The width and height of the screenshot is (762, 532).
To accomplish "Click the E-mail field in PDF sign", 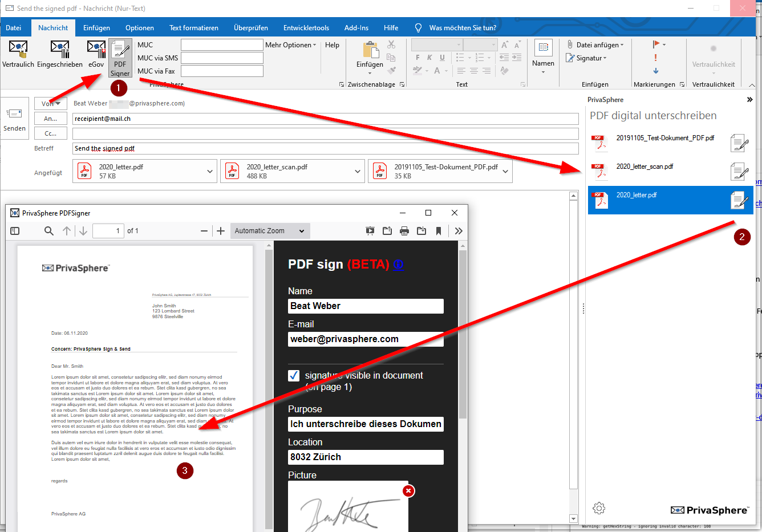I will click(366, 339).
